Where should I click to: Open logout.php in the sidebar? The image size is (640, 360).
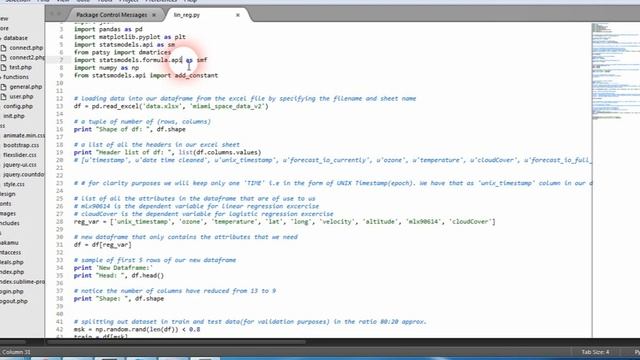click(x=14, y=301)
